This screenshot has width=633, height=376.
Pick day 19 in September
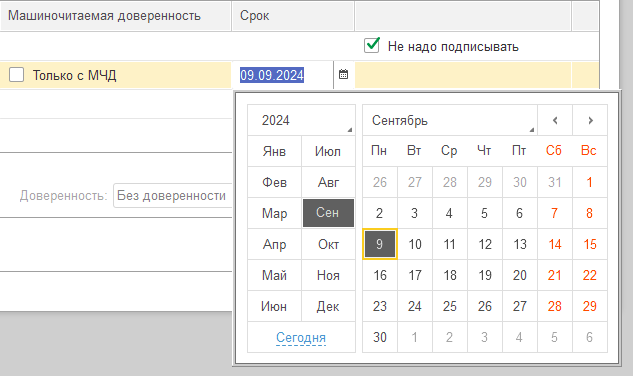point(485,275)
